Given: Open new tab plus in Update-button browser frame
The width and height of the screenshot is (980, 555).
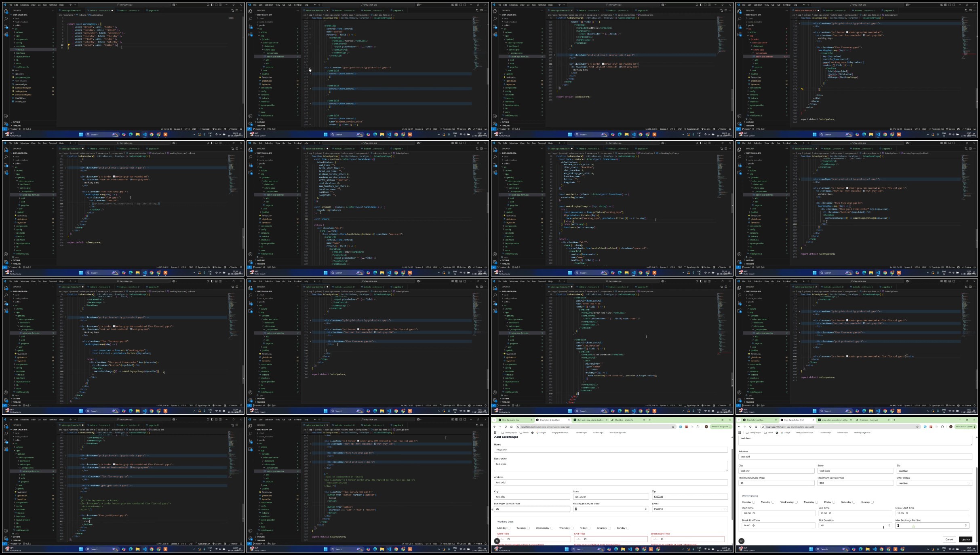Looking at the screenshot, I should [894, 420].
